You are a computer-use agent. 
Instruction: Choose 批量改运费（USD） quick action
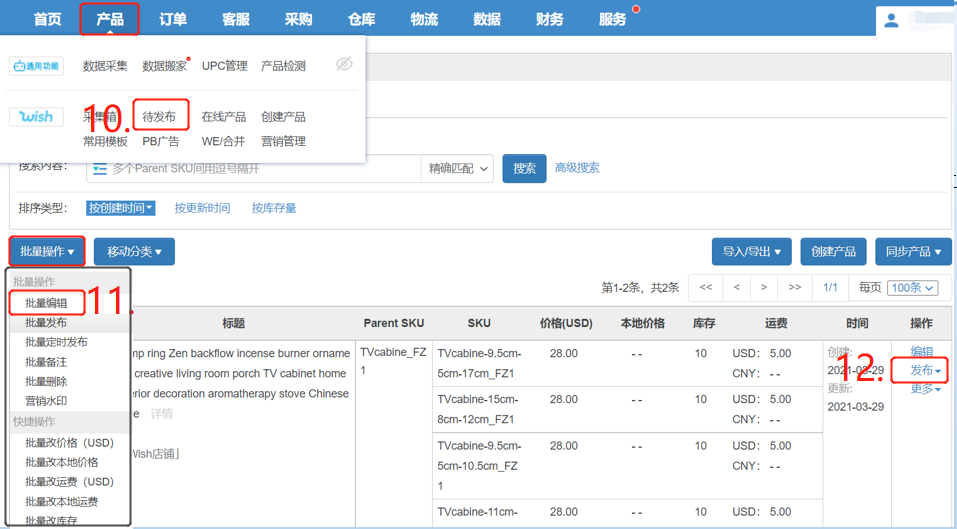[x=70, y=482]
